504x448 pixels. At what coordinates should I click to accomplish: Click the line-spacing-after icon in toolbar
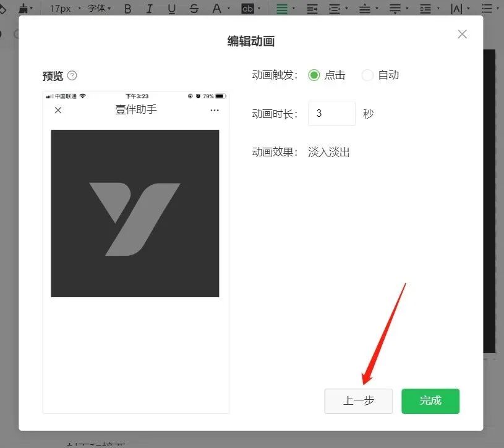(395, 9)
